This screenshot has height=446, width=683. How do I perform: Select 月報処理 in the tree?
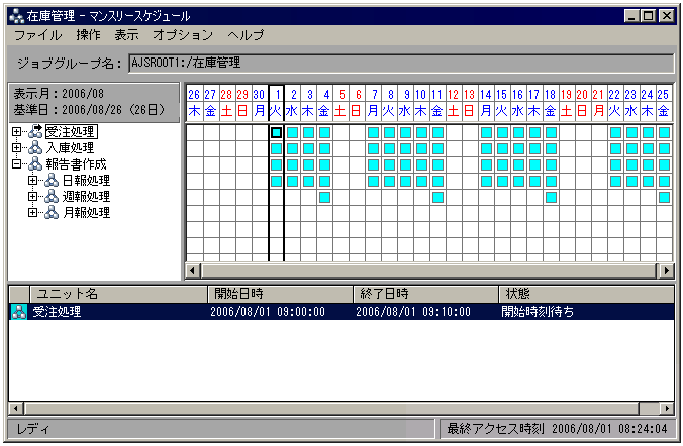(86, 213)
